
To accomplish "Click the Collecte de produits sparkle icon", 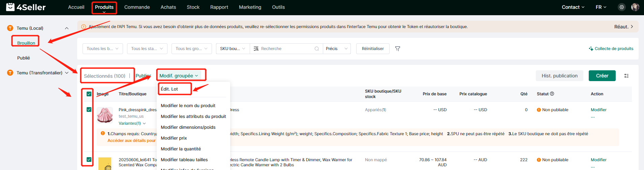I will (591, 49).
